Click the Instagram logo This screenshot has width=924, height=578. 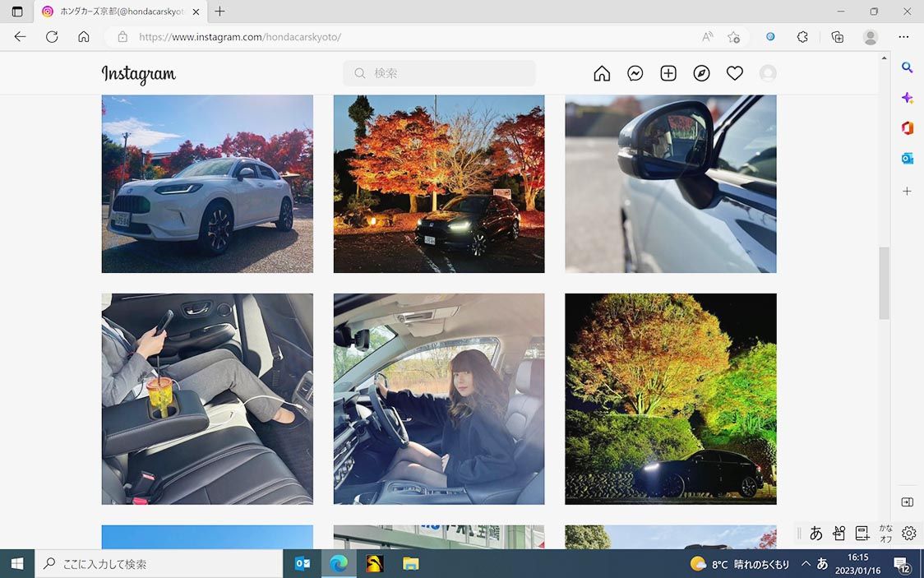[x=138, y=74]
